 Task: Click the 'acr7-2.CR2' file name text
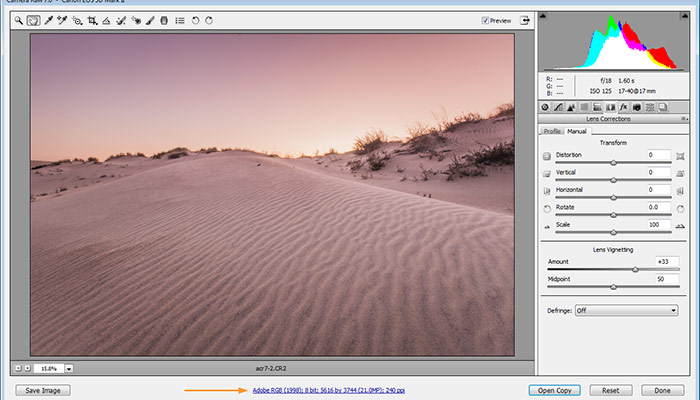(271, 369)
